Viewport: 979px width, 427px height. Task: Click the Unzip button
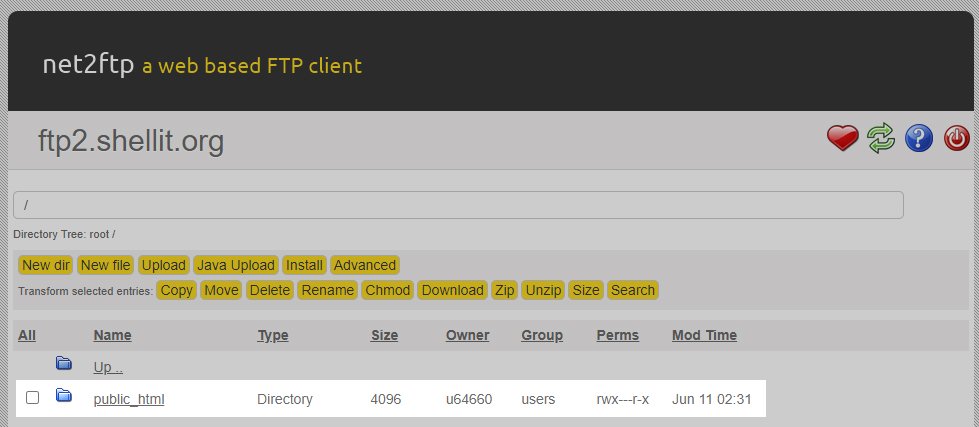point(543,290)
